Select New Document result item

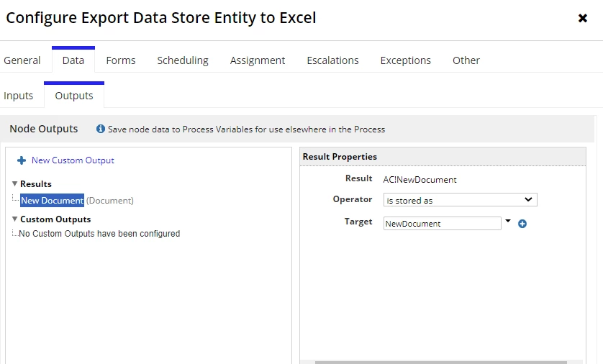tap(52, 200)
